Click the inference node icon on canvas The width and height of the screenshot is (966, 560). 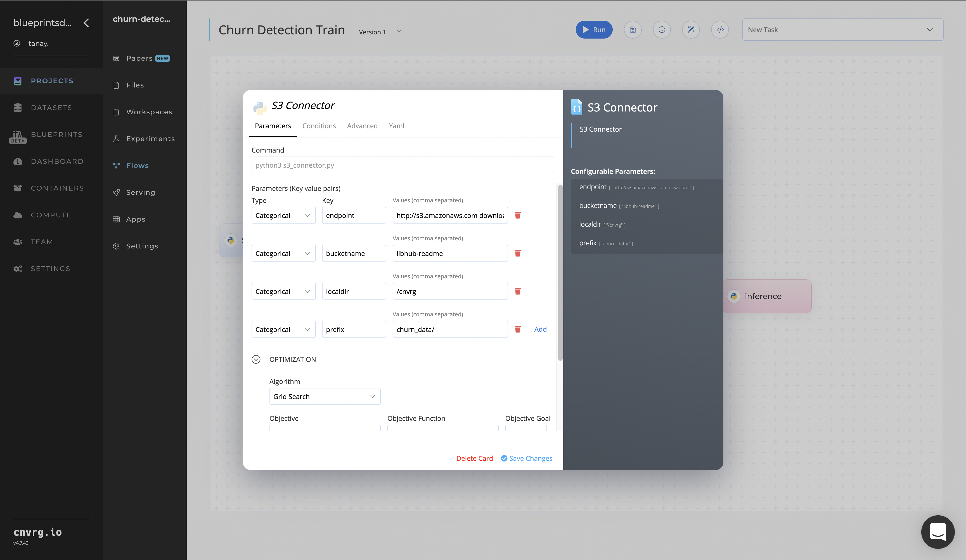(734, 296)
